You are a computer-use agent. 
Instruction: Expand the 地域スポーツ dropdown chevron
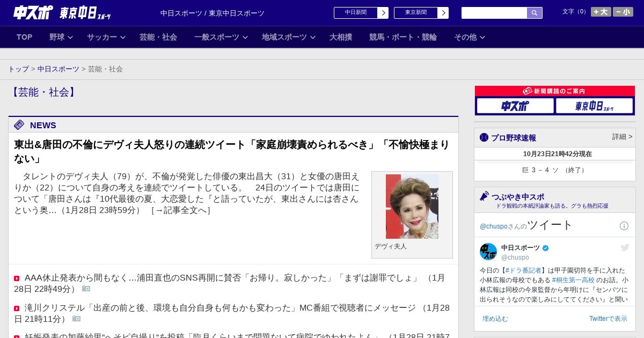click(313, 37)
